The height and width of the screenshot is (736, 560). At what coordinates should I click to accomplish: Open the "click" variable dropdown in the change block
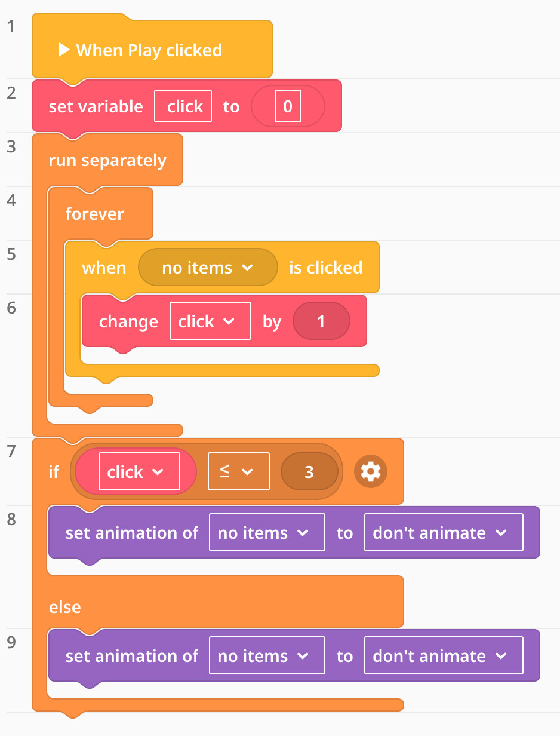point(210,321)
